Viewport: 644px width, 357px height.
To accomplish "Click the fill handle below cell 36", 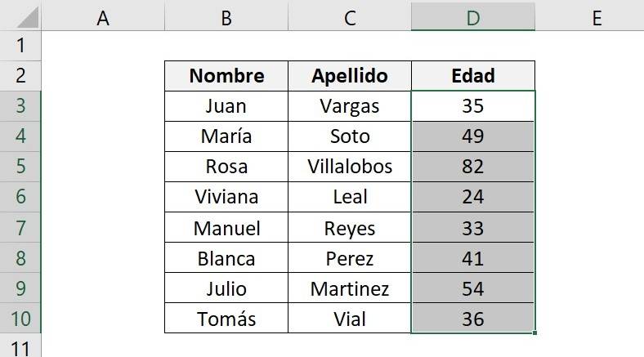I will pos(535,333).
